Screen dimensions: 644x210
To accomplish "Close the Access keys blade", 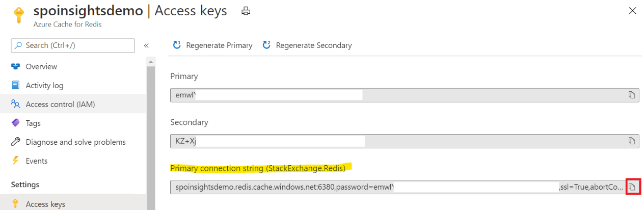I will (632, 11).
